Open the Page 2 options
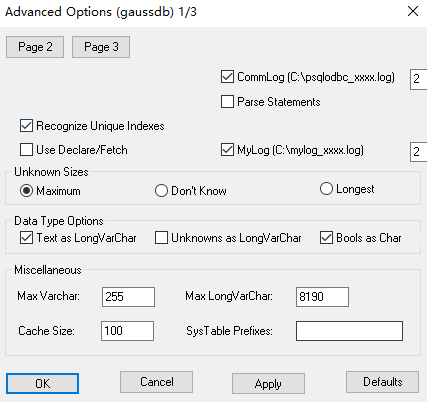 click(x=35, y=47)
